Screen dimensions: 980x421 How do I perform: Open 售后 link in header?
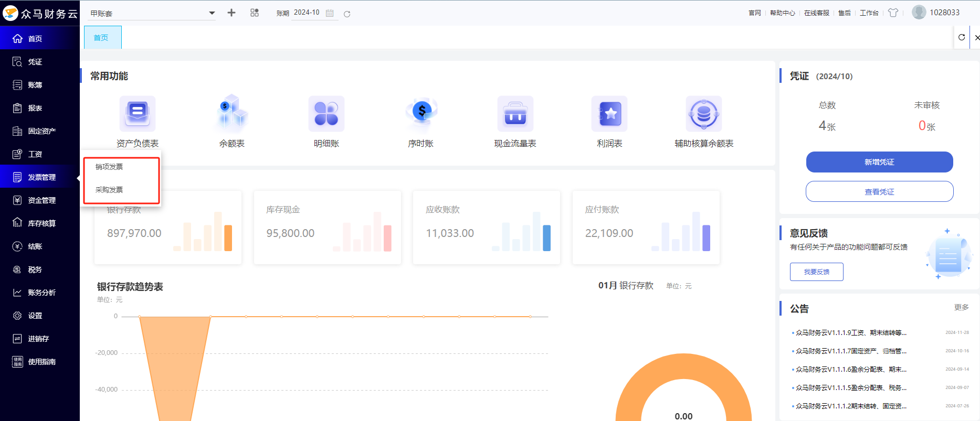point(844,13)
